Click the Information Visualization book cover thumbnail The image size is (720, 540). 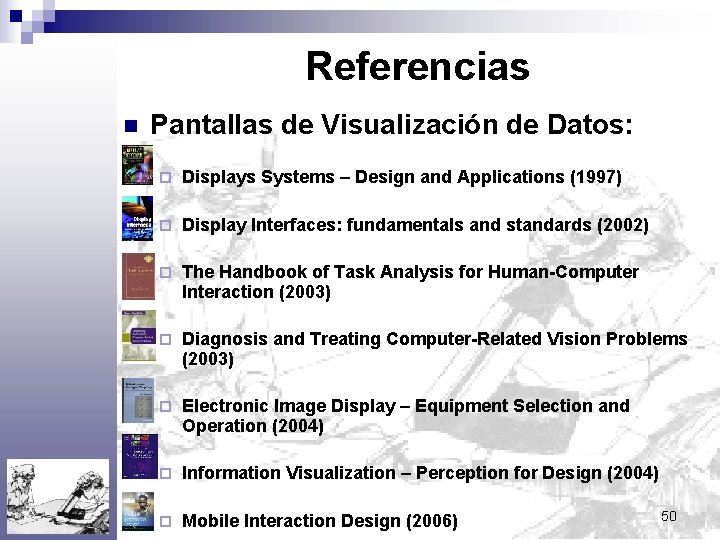140,456
